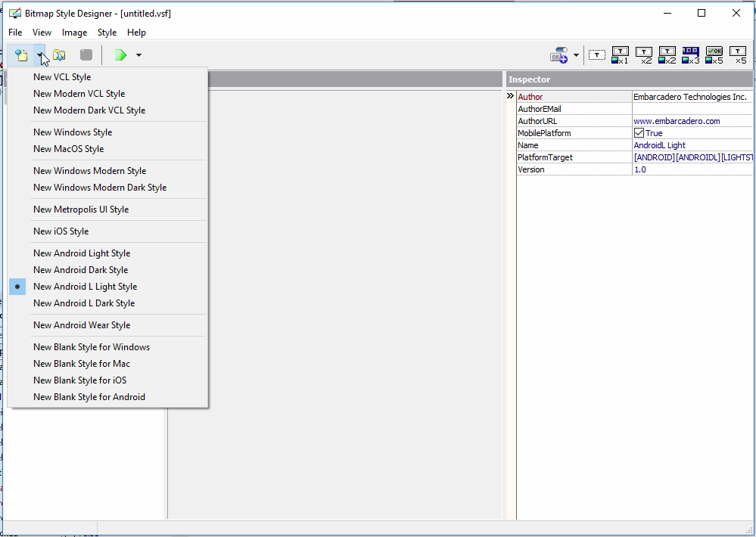Image resolution: width=756 pixels, height=537 pixels.
Task: Click the PlatformTarget value starting with [ANDROID]
Action: pyautogui.click(x=693, y=157)
